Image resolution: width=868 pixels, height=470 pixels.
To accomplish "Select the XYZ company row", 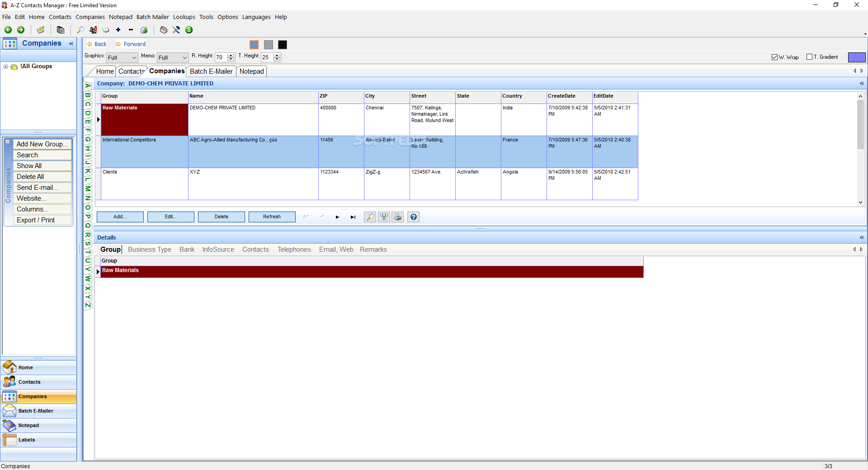I will (x=369, y=184).
